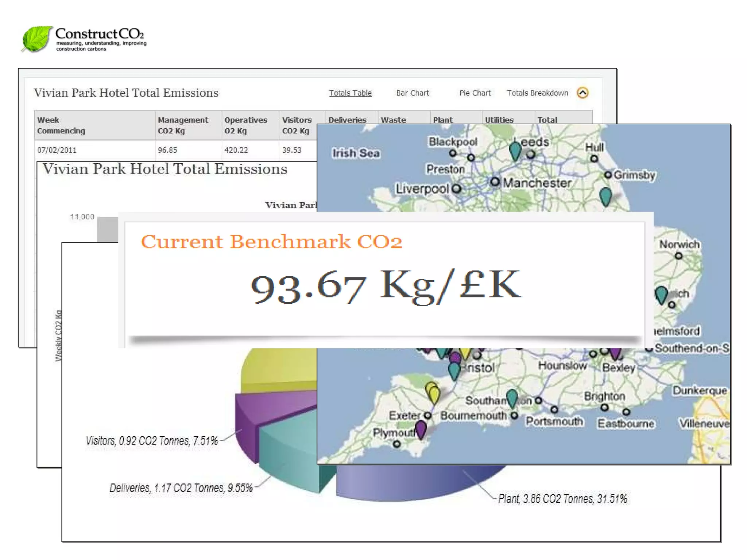Click the yellow map pin above Exeter
The width and height of the screenshot is (747, 560).
point(433,394)
